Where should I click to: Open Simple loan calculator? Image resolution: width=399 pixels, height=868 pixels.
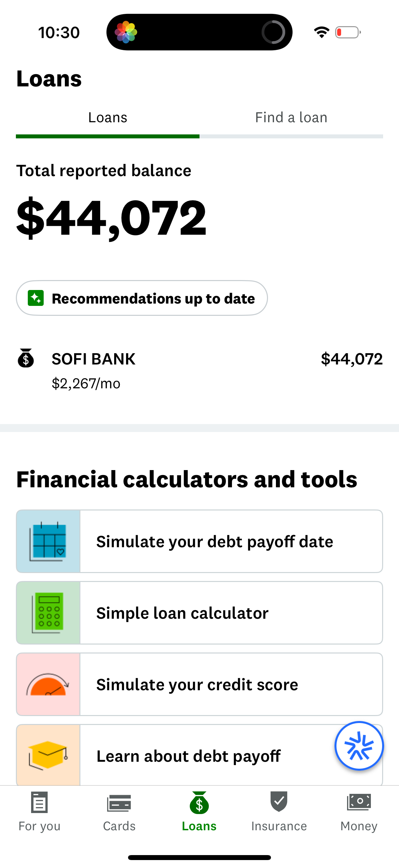[182, 612]
